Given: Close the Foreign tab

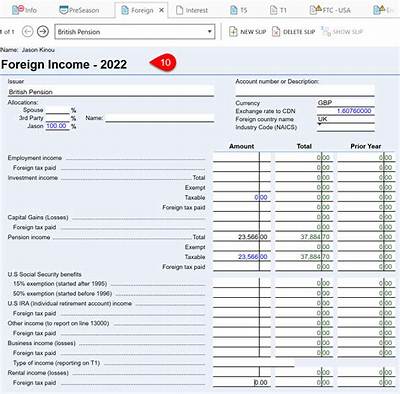Looking at the screenshot, I should pos(161,10).
